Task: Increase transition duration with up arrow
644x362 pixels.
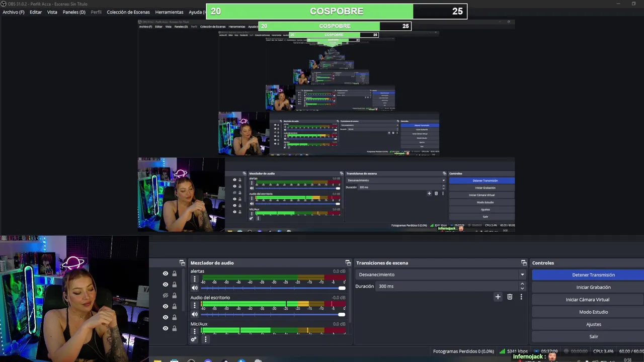Action: 522,284
